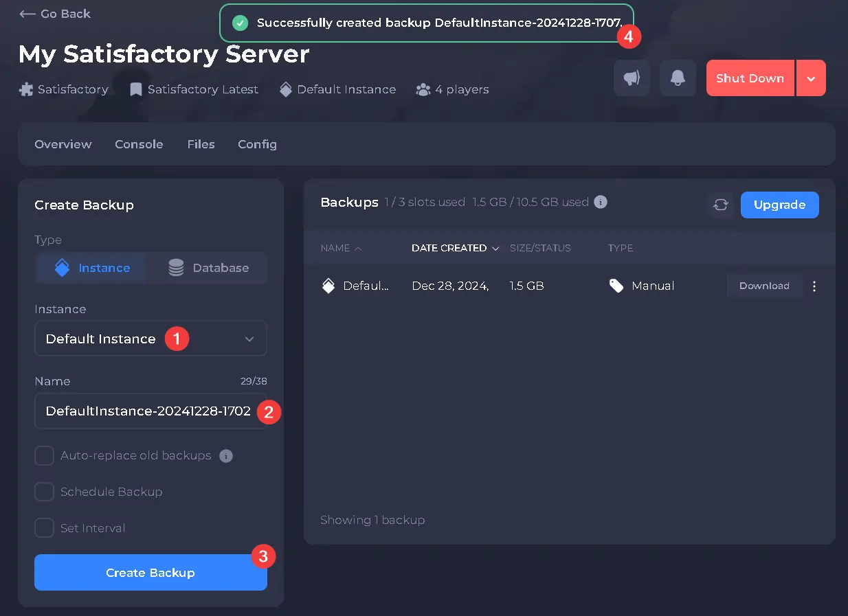This screenshot has width=848, height=616.
Task: Click the '1 / 3 slots used' text
Action: (425, 202)
